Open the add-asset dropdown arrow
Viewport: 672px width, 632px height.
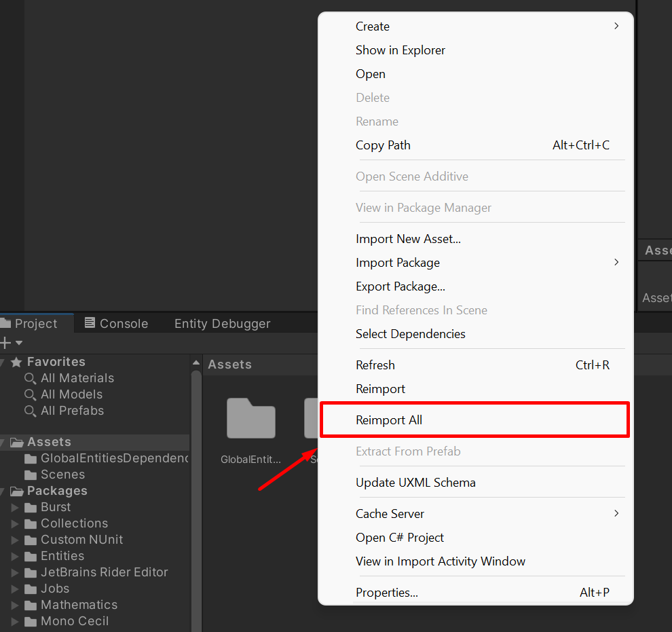pos(19,343)
